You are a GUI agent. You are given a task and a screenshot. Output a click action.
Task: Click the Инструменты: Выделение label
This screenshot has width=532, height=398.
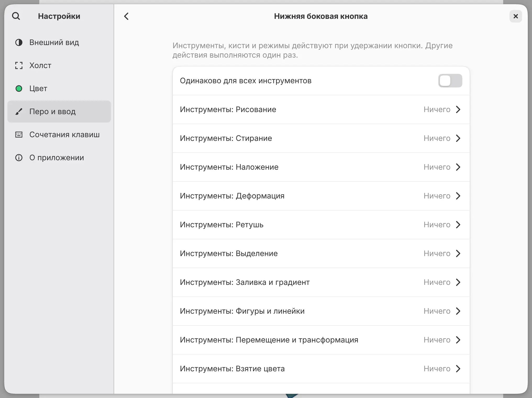coord(229,253)
